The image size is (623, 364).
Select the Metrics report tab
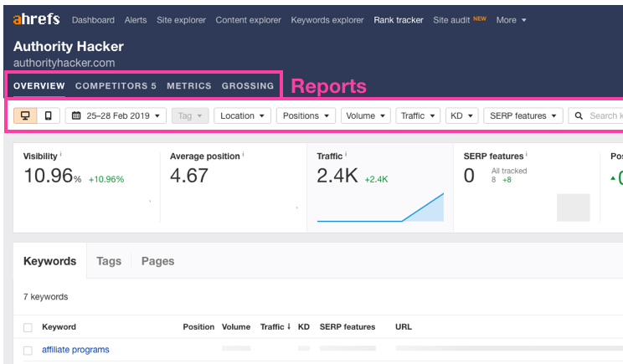188,85
